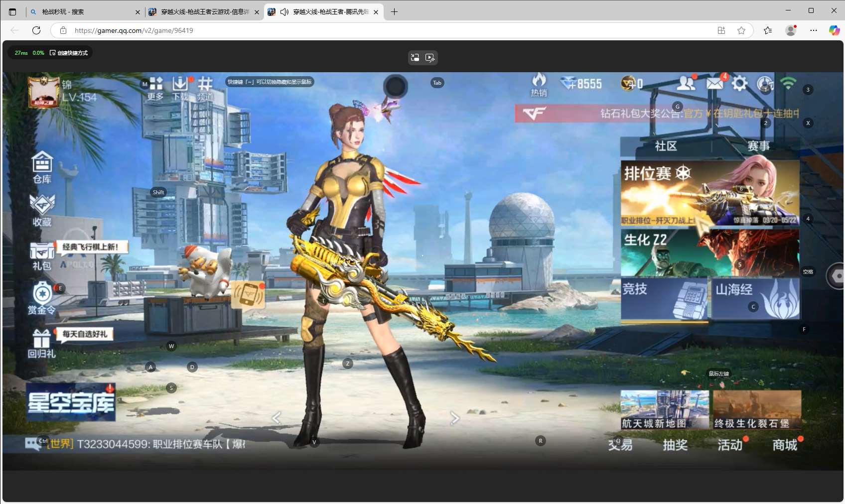Open game settings gear icon
Viewport: 845px width, 504px height.
[739, 83]
